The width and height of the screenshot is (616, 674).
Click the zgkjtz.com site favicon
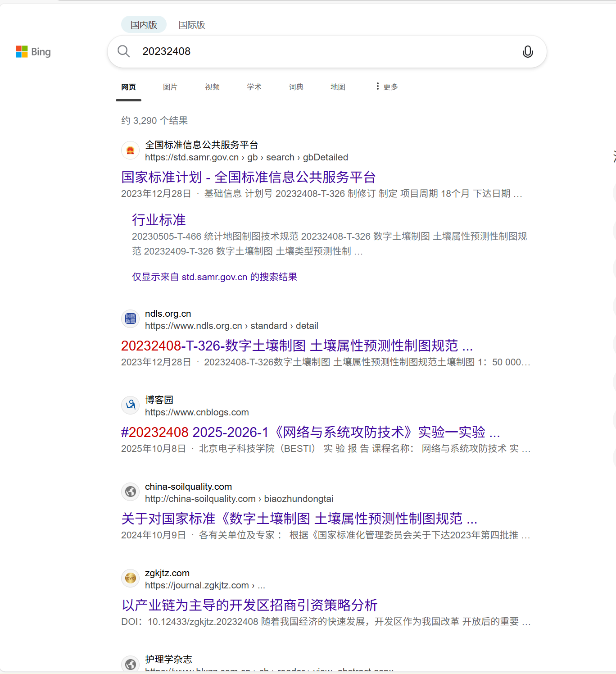tap(131, 578)
